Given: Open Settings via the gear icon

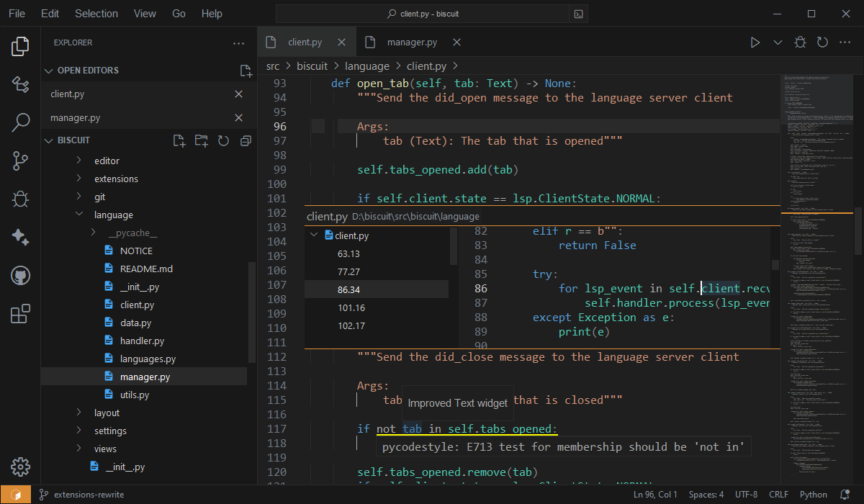Looking at the screenshot, I should click(x=20, y=467).
